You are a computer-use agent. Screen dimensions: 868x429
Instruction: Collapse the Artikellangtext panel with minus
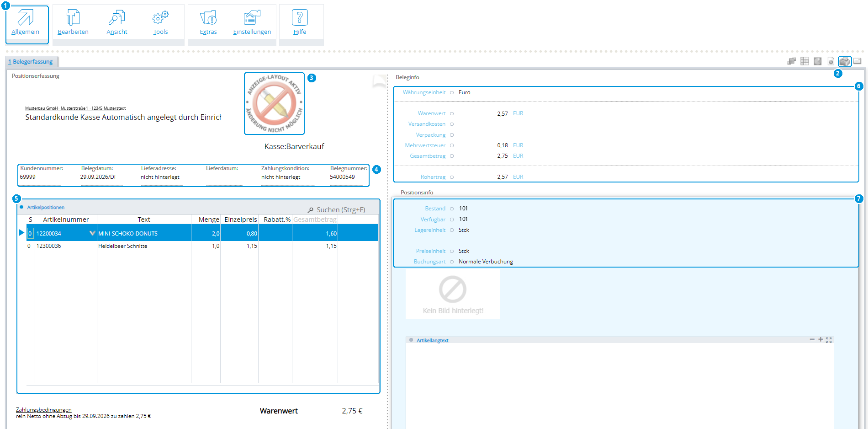[812, 339]
